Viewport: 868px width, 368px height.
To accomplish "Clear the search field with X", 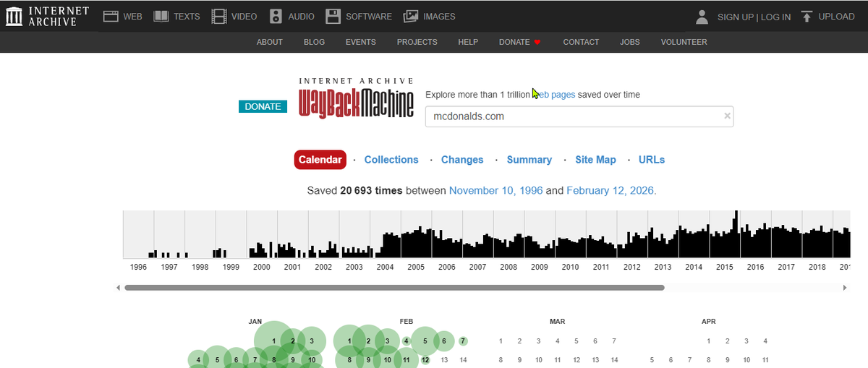I will pyautogui.click(x=727, y=116).
